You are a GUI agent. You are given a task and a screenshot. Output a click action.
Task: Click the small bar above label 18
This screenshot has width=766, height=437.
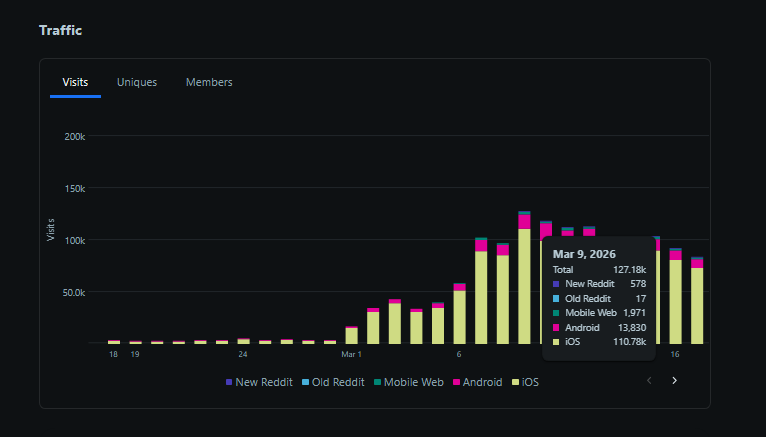coord(113,342)
